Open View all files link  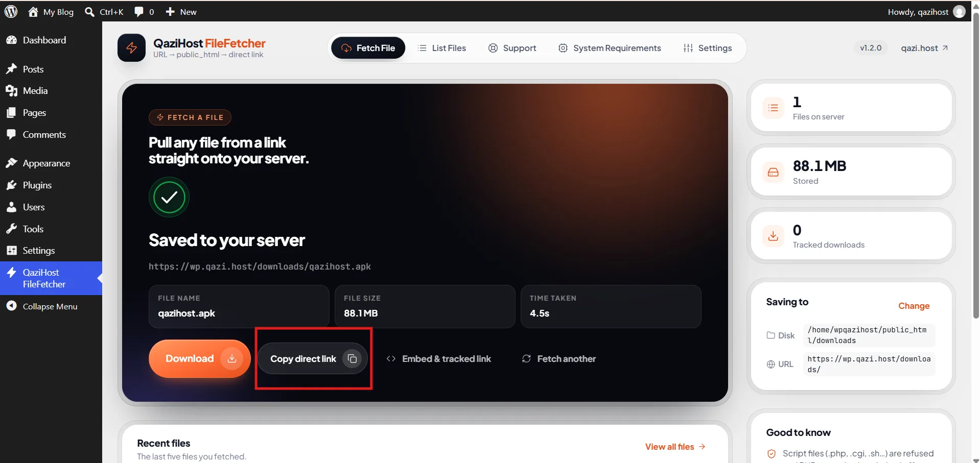675,447
